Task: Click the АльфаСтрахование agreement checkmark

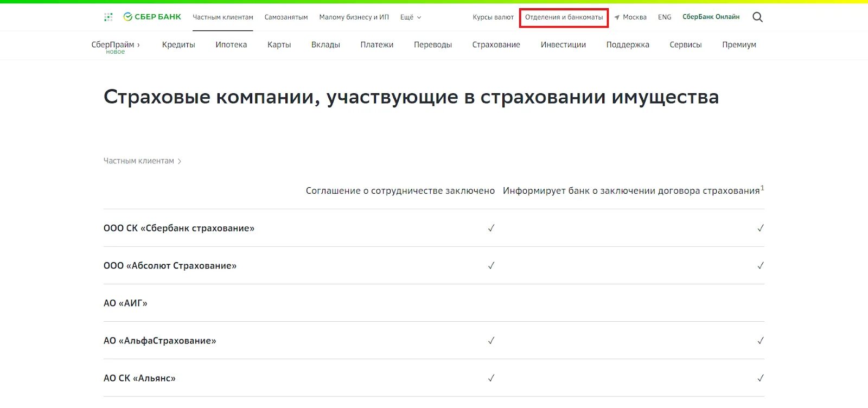Action: pyautogui.click(x=491, y=341)
